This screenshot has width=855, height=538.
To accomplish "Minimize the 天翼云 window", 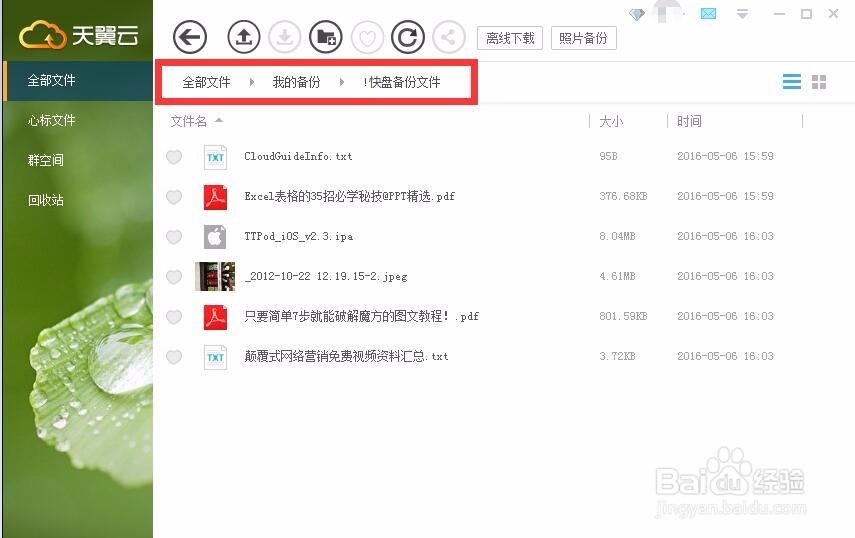I will (780, 14).
